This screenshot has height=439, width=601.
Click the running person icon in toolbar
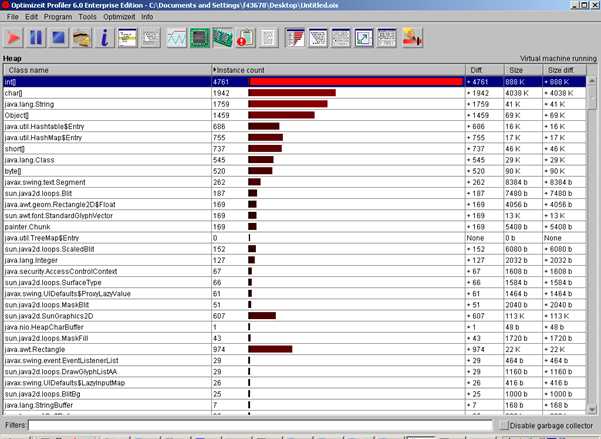[x=412, y=38]
